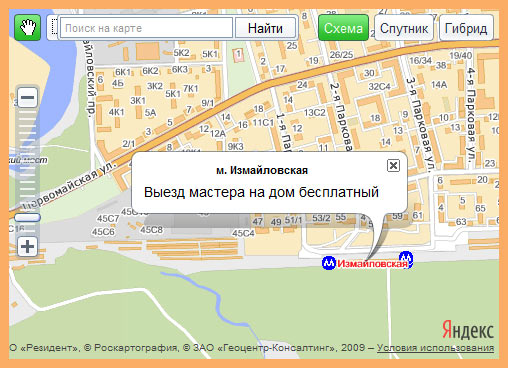
Task: Click building number 9К3
Action: 235,146
